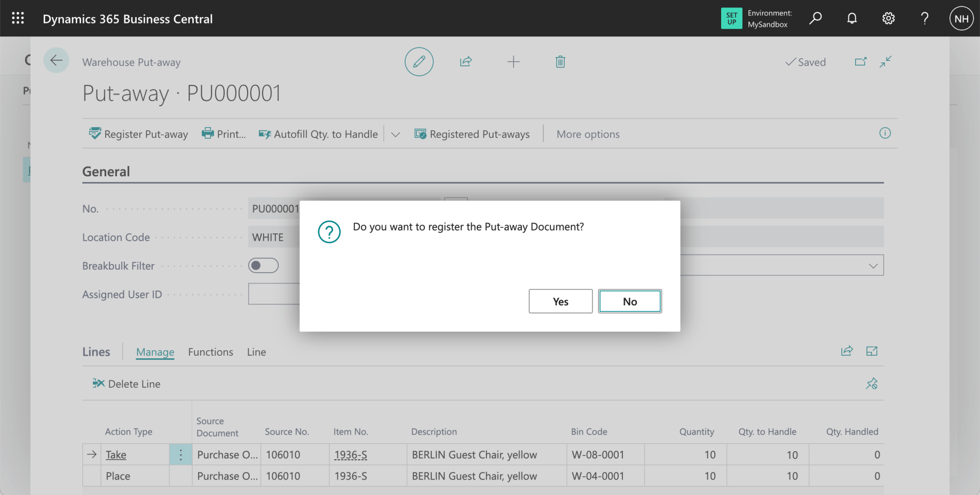Click the Dynamics 365 Business Central title
This screenshot has width=980, height=495.
pyautogui.click(x=128, y=19)
